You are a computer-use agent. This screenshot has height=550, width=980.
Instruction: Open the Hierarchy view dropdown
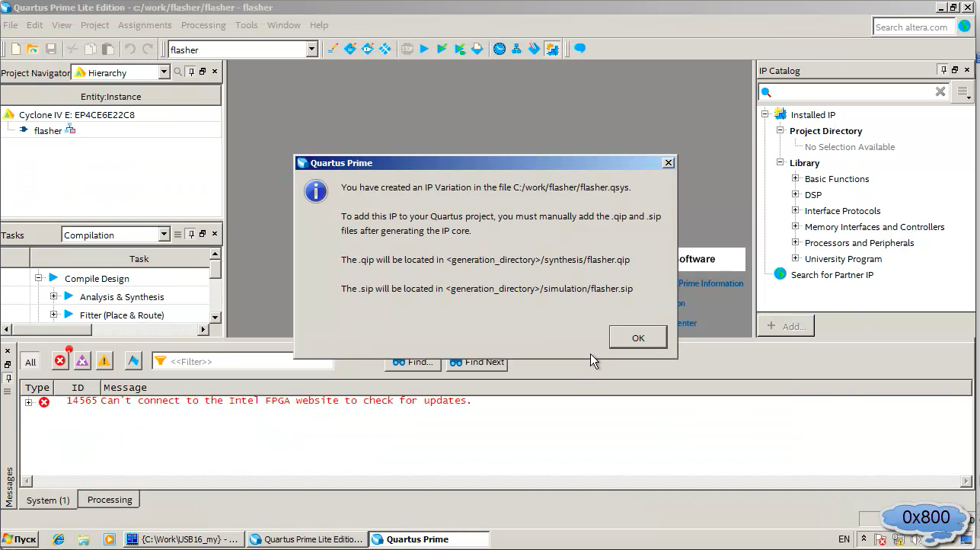pos(164,72)
